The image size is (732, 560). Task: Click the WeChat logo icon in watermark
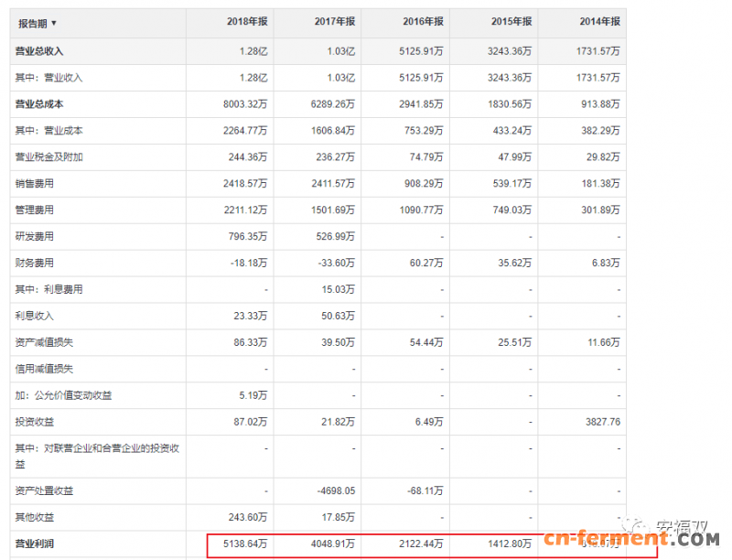[x=633, y=528]
